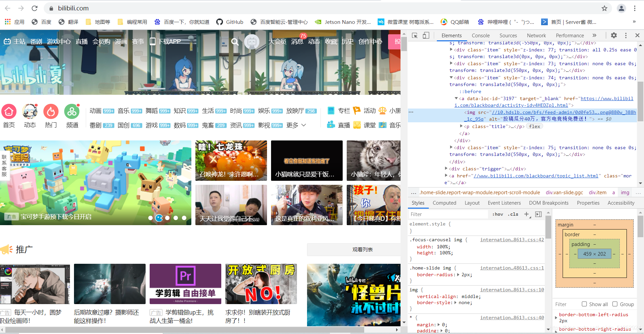Enable the Show all checkbox

tap(584, 304)
